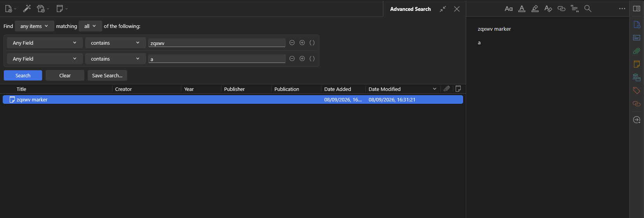Viewport: 644px width, 218px height.
Task: Click the text color icon in note editor
Action: click(x=522, y=9)
